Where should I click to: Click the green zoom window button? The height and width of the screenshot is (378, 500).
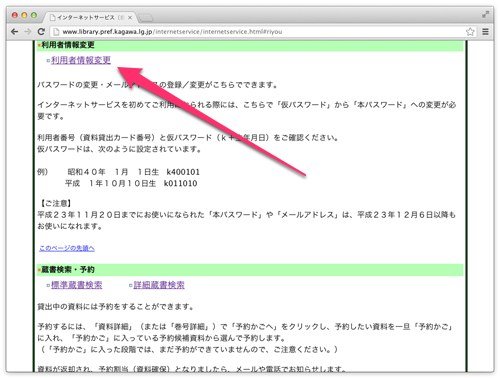(34, 15)
